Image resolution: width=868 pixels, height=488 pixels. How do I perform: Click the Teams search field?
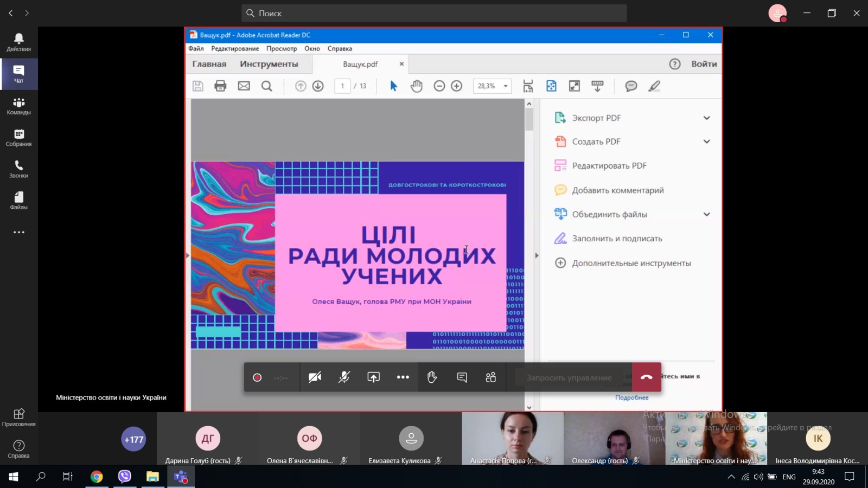coord(434,13)
